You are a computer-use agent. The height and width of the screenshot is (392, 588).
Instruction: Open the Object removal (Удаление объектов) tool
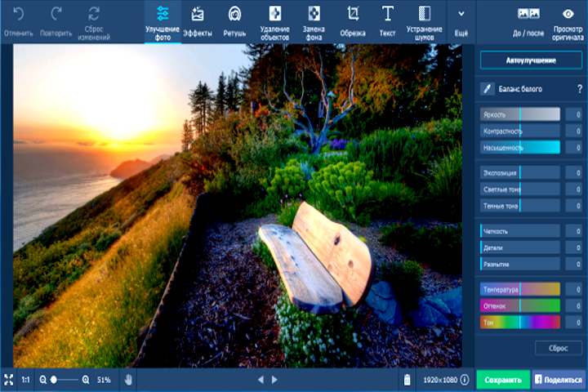276,14
